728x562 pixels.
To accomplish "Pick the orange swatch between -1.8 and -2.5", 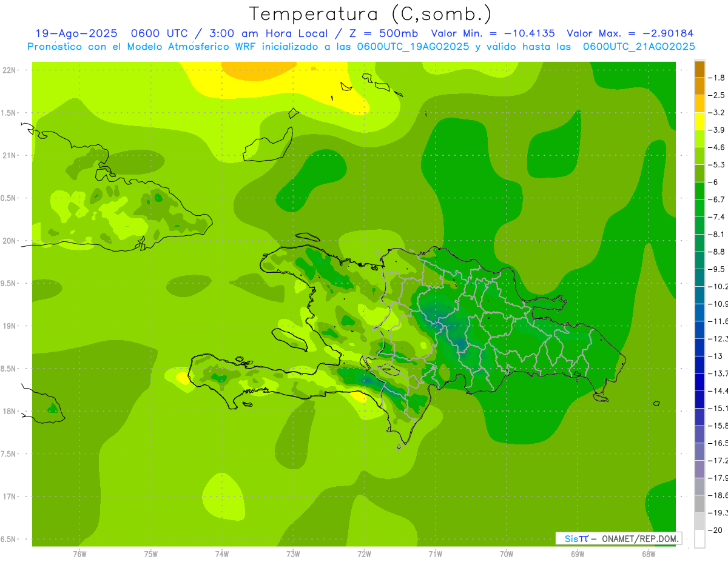I will [699, 87].
